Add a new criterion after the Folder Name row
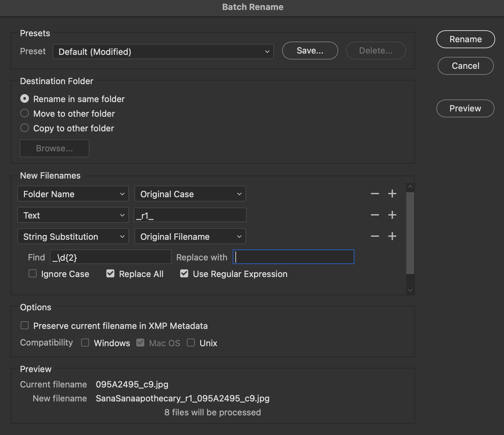This screenshot has height=435, width=504. coord(392,194)
